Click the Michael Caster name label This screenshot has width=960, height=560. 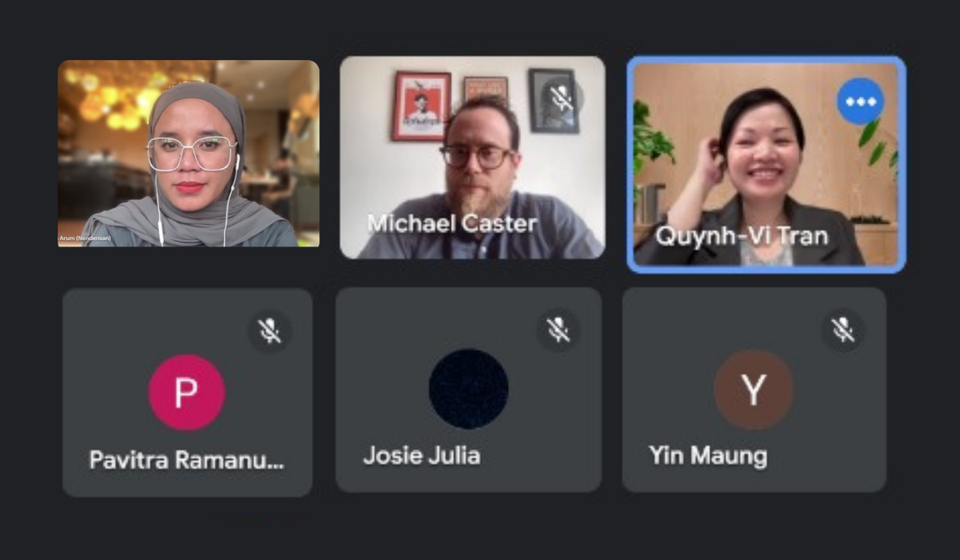pyautogui.click(x=452, y=223)
